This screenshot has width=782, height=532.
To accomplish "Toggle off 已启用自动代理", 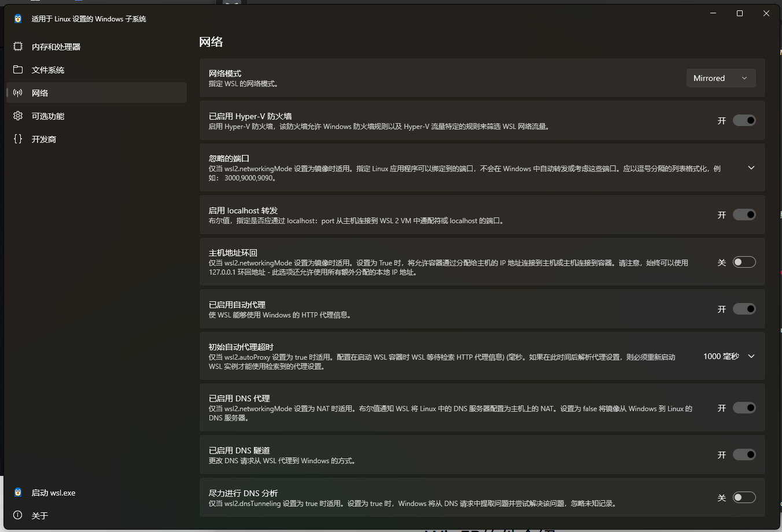I will (x=744, y=309).
